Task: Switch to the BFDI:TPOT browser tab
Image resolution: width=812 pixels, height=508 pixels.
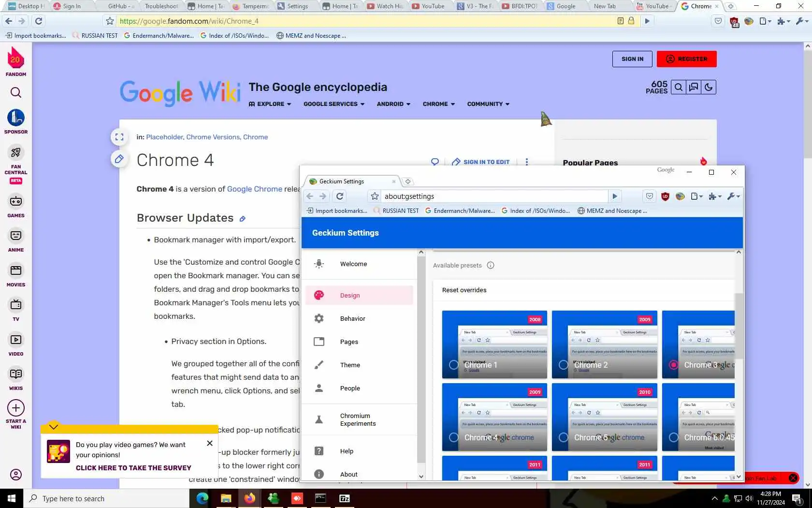Action: pos(520,6)
